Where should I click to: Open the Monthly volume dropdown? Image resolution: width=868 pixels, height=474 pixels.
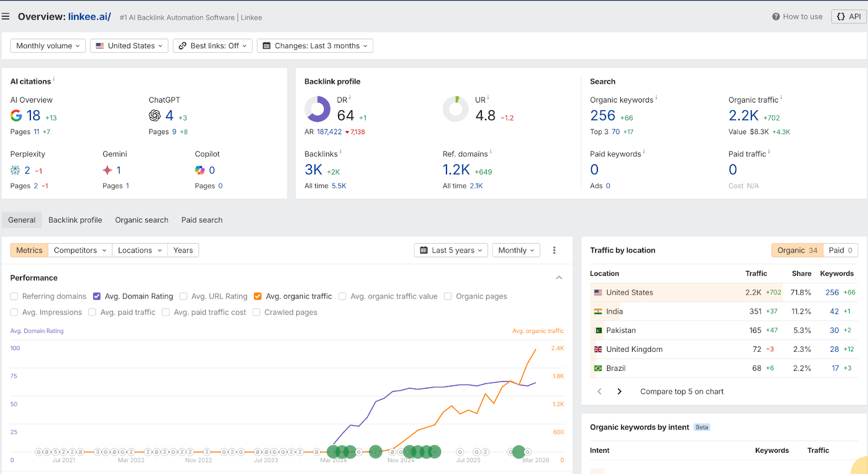point(48,46)
